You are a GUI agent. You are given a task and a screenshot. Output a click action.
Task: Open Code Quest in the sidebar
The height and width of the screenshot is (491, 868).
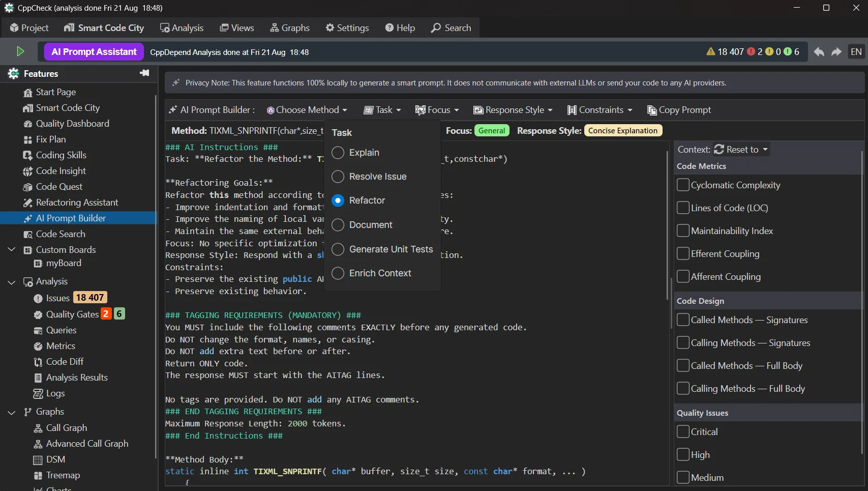(x=53, y=187)
